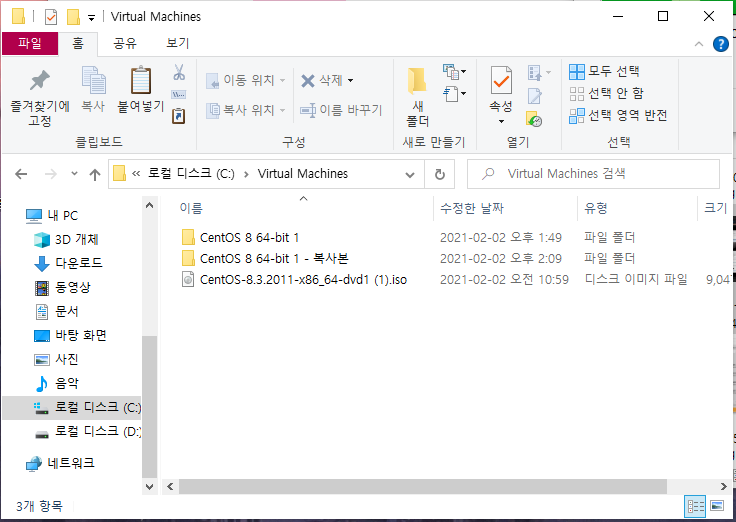Open 문서 folder in navigation pane
The image size is (736, 522).
[x=57, y=311]
